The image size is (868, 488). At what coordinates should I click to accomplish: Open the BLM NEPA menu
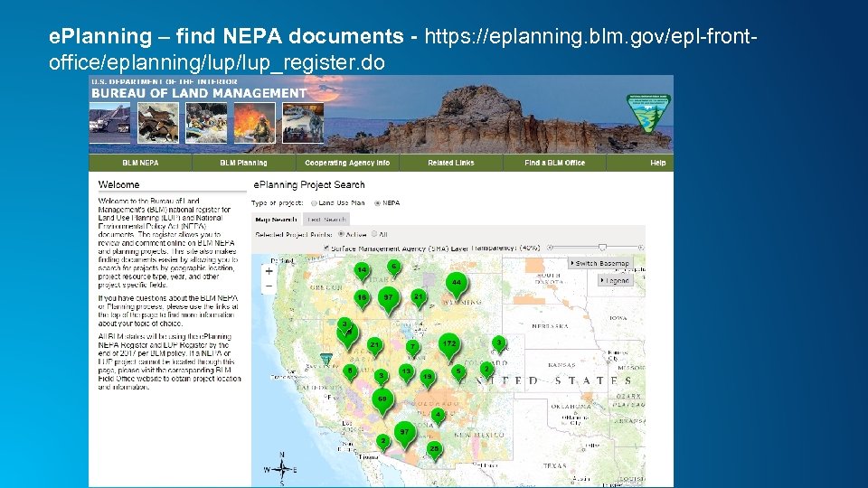tap(140, 163)
